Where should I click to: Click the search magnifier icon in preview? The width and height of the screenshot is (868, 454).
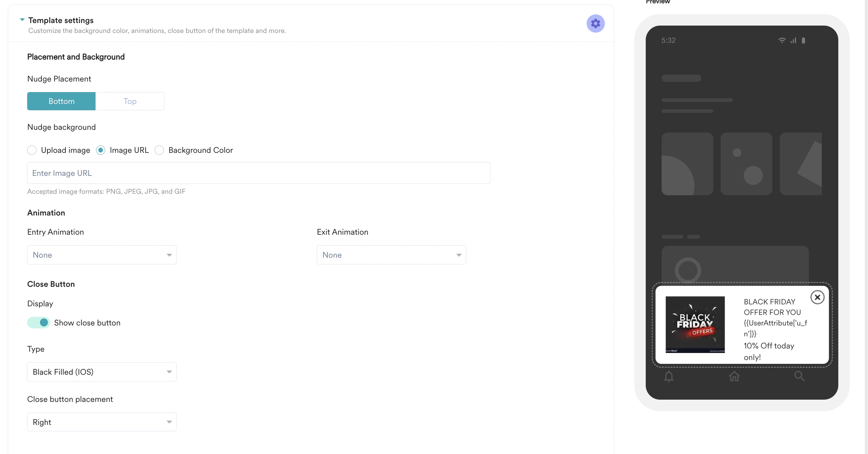[x=799, y=376]
